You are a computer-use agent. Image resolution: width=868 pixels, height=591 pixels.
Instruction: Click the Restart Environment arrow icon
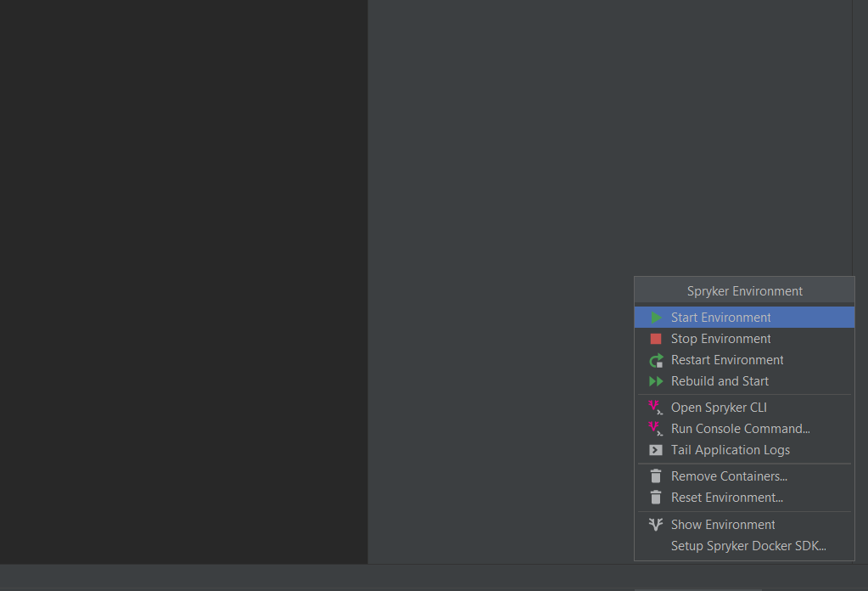[x=656, y=361]
